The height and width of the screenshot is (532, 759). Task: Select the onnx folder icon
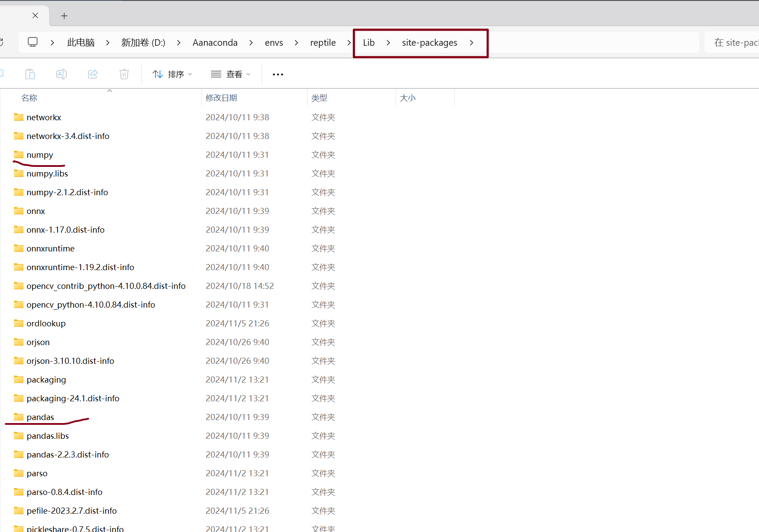19,211
